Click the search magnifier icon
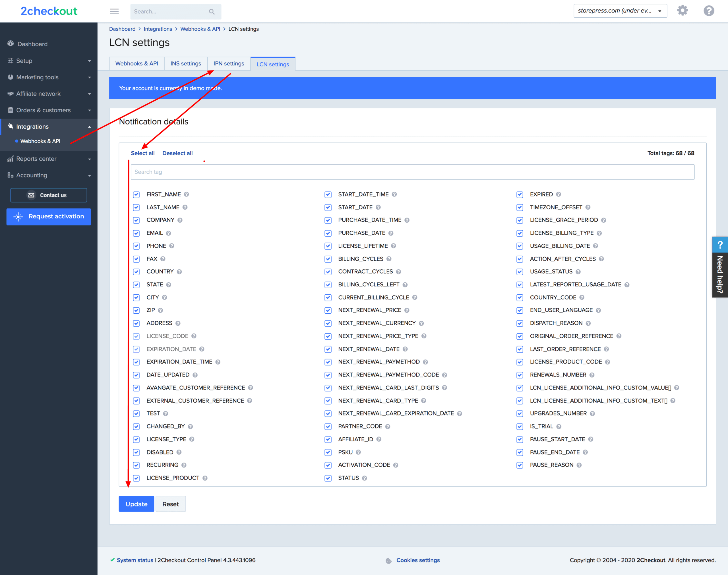 212,11
